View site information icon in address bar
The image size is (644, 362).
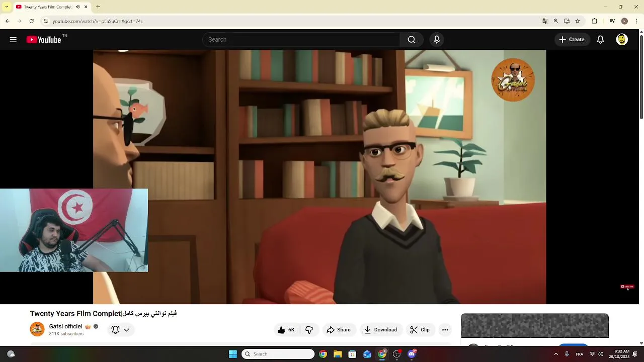(45, 21)
